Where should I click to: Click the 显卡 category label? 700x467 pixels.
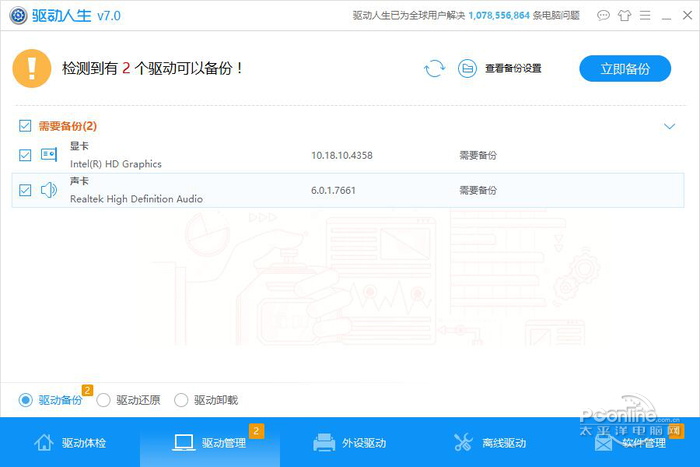[x=79, y=146]
